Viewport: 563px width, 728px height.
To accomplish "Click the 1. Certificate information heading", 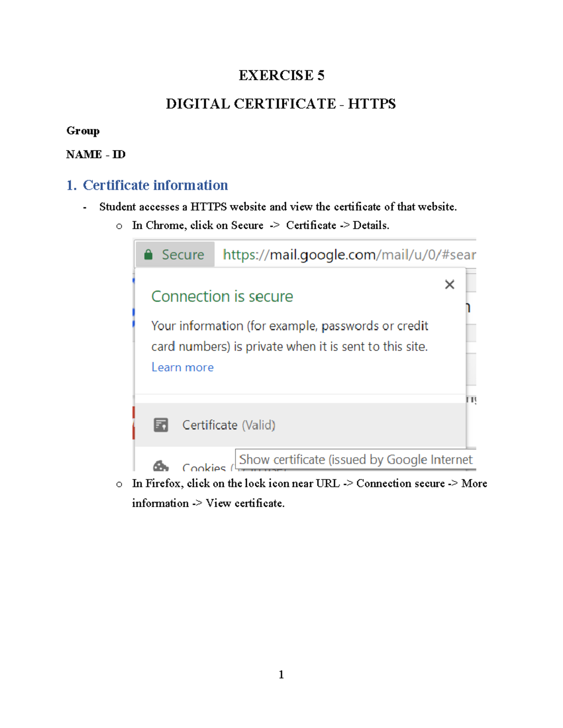I will (147, 185).
